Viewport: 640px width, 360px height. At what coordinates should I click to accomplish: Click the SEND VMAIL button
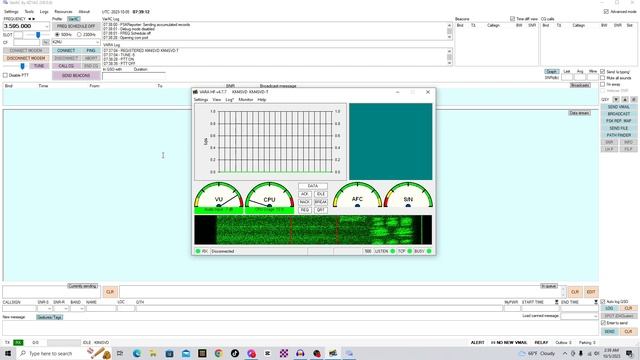tap(619, 107)
